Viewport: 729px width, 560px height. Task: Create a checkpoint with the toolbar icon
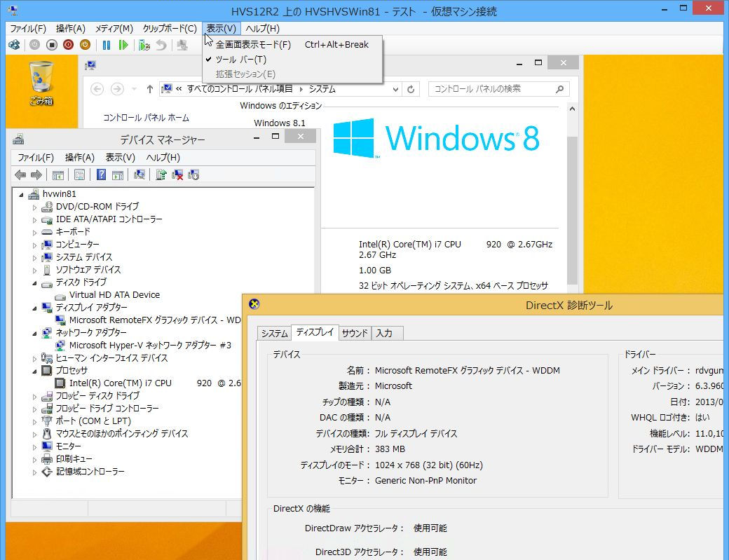pos(144,45)
